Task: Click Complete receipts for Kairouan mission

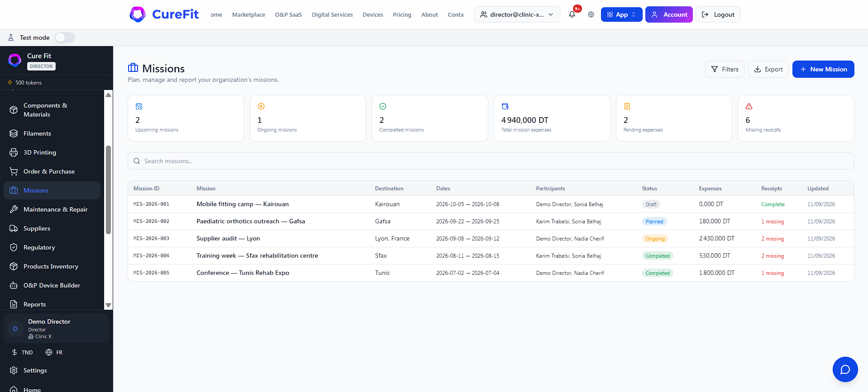Action: point(773,204)
